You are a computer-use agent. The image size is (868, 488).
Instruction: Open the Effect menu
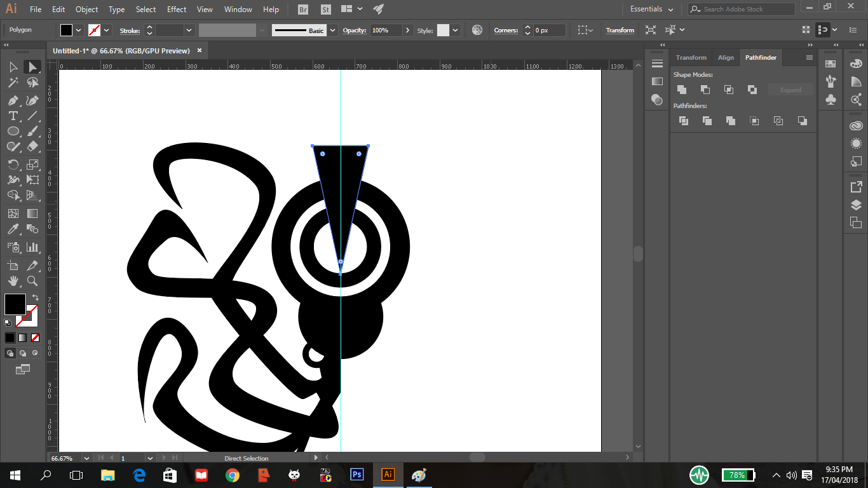pos(177,9)
